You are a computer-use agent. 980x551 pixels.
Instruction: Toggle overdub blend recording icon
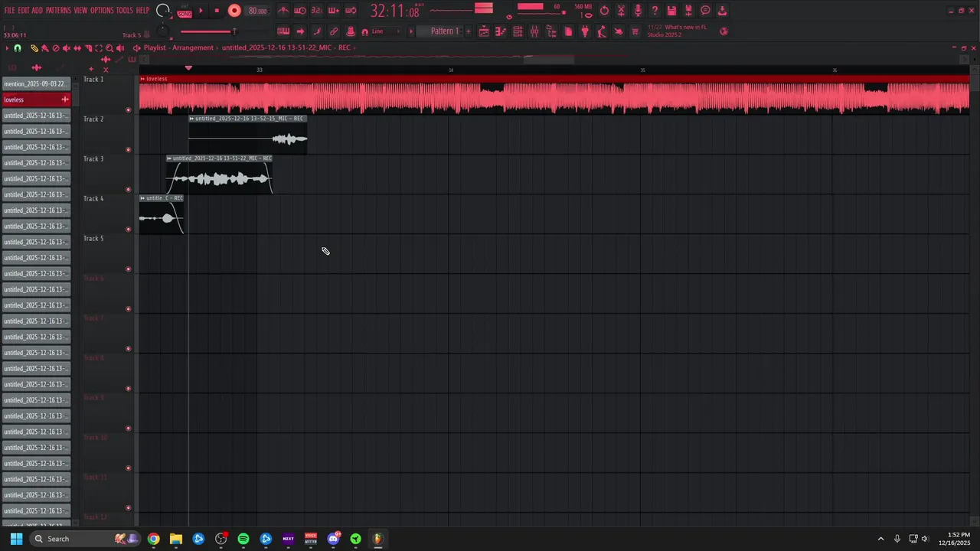tap(334, 11)
